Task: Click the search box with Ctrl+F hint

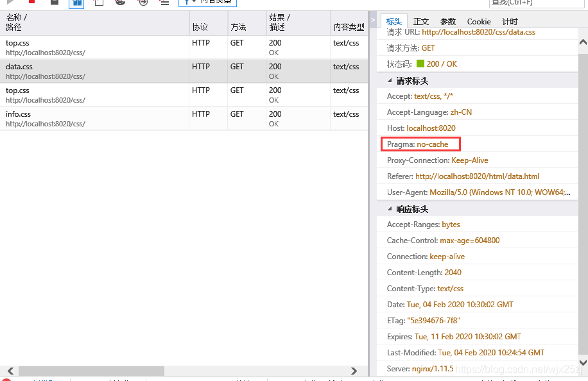Action: point(536,3)
